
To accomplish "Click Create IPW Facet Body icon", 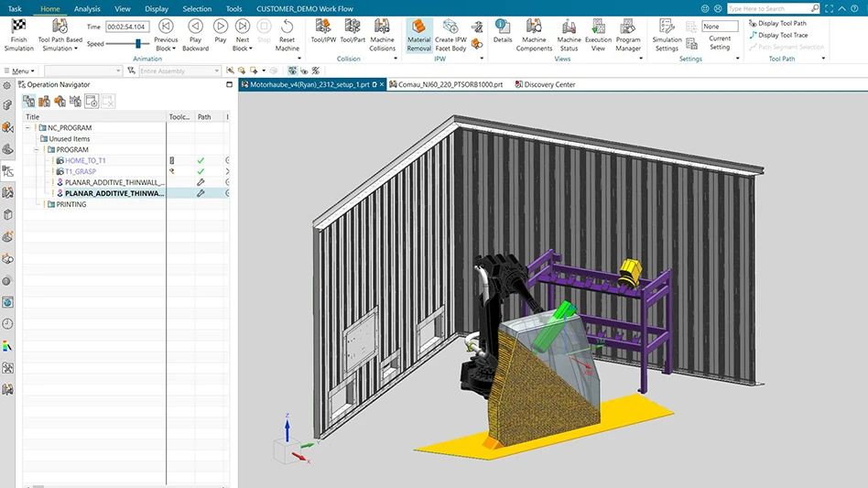I will pyautogui.click(x=450, y=27).
